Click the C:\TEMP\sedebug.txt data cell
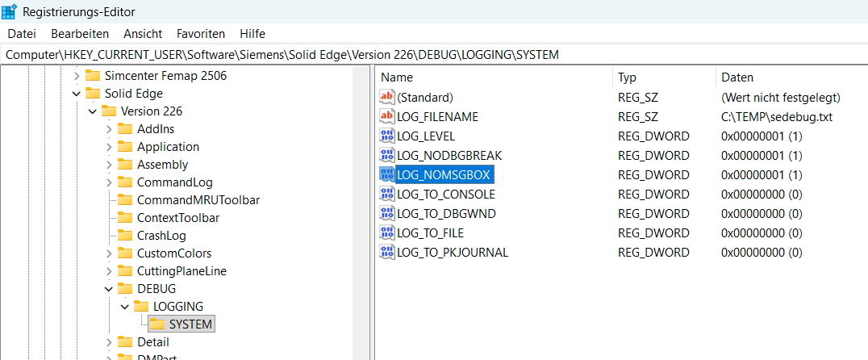 pyautogui.click(x=777, y=117)
